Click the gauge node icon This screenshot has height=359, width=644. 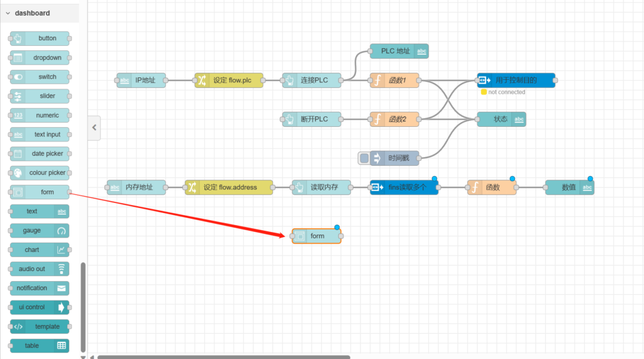61,231
